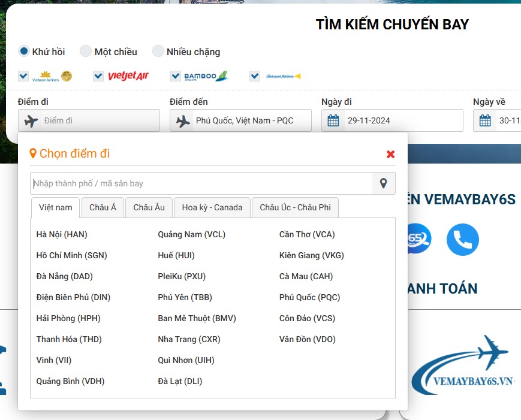Click the orange marker icon beside Chọn điểm đi

pyautogui.click(x=33, y=154)
